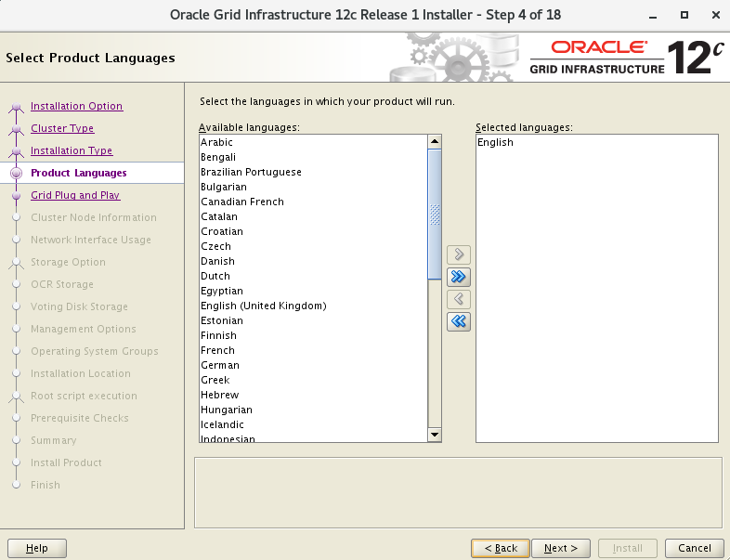Screen dimensions: 730x560
Task: Jump to the Grid Plug and Play step
Action: pos(75,195)
